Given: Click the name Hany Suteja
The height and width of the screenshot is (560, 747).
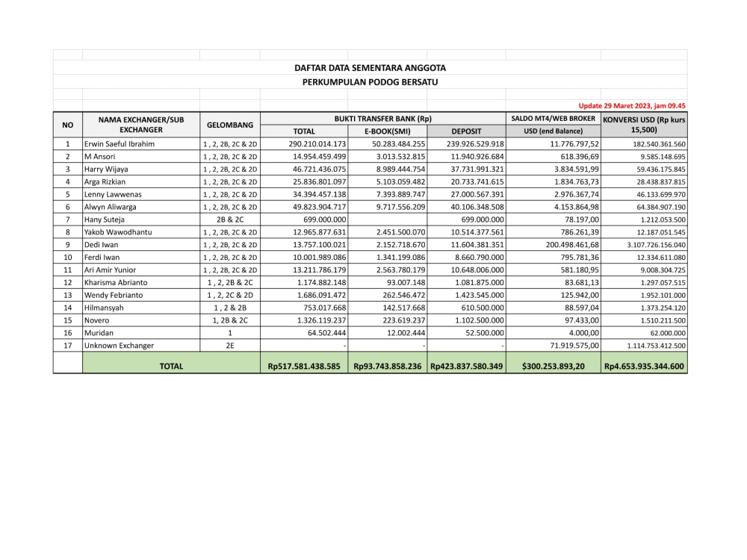Looking at the screenshot, I should coord(105,220).
